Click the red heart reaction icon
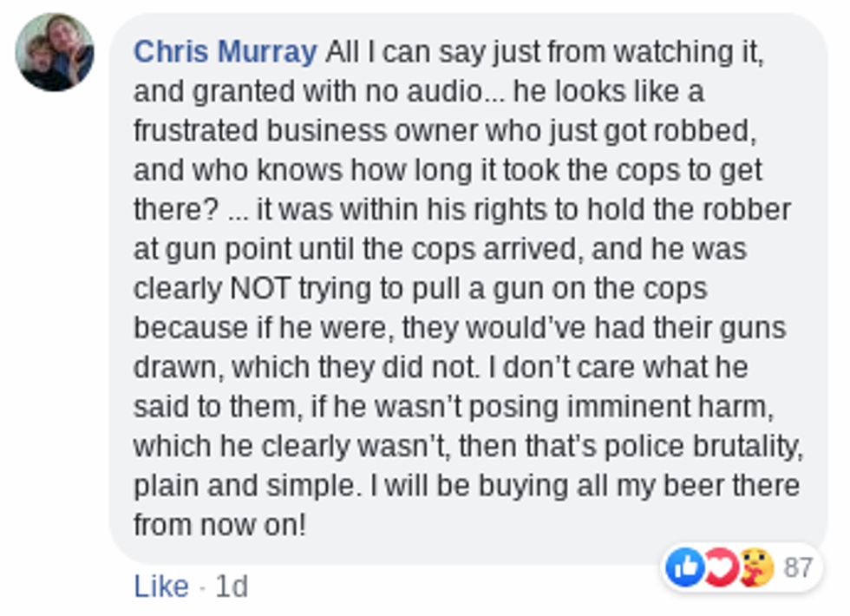This screenshot has height=616, width=850. [x=720, y=568]
